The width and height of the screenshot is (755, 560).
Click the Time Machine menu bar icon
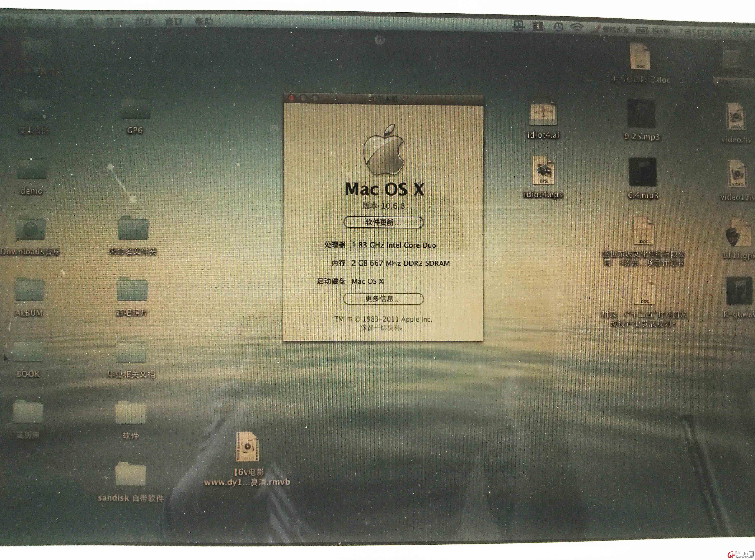pos(558,27)
